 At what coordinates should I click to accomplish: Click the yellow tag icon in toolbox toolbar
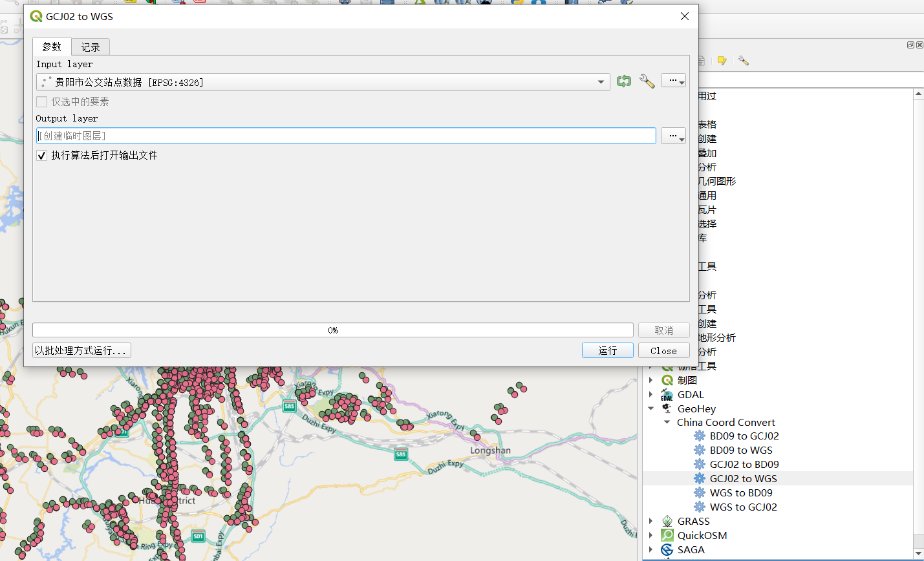click(722, 61)
